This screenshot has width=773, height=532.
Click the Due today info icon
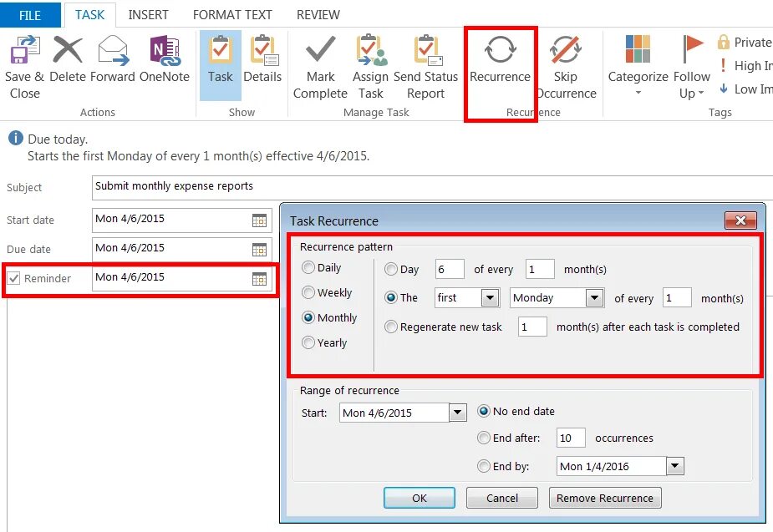[x=16, y=138]
